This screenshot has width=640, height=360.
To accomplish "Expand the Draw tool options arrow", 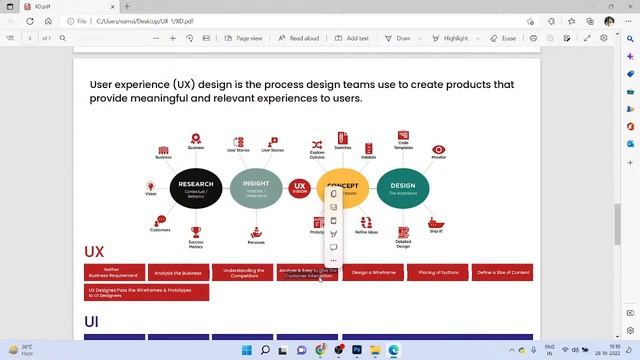I will pyautogui.click(x=420, y=38).
